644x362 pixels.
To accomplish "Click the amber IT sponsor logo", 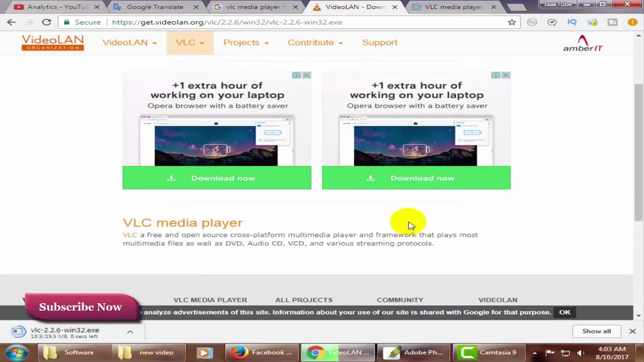I will pos(583,43).
